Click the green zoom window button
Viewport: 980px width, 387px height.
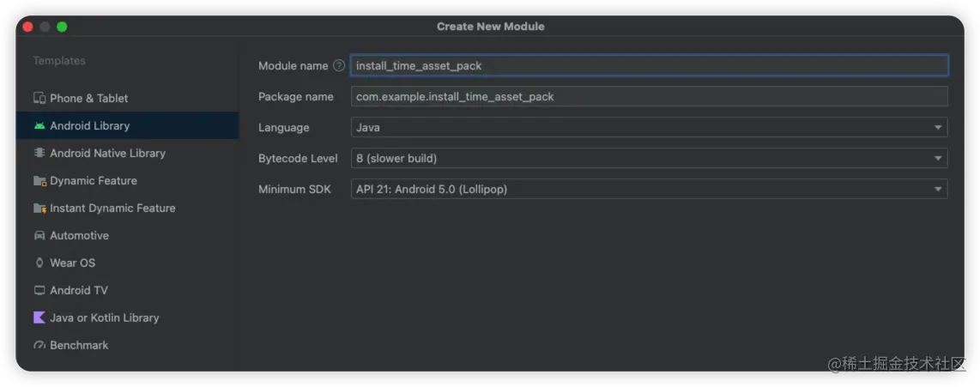(62, 27)
